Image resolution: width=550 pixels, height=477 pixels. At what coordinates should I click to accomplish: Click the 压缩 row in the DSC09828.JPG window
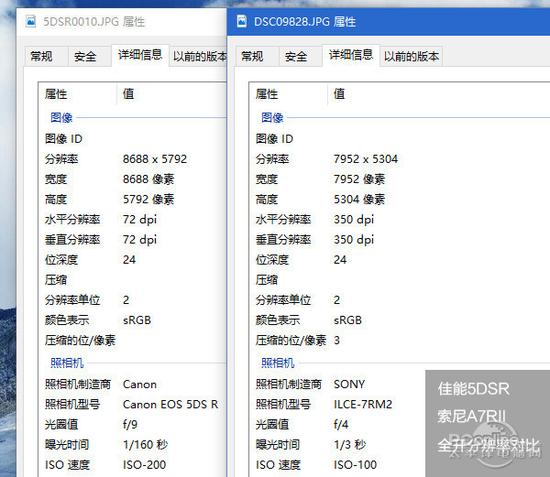tap(400, 280)
